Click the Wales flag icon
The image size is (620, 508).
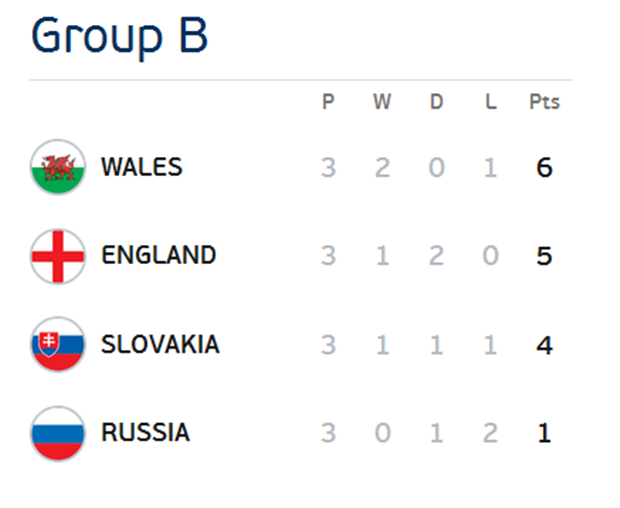[x=58, y=167]
